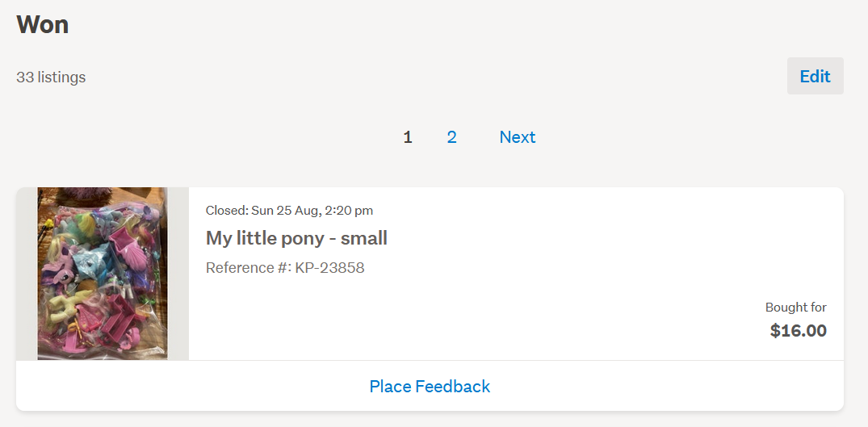Click the 'Bought for' label
Image resolution: width=868 pixels, height=427 pixels.
point(795,308)
